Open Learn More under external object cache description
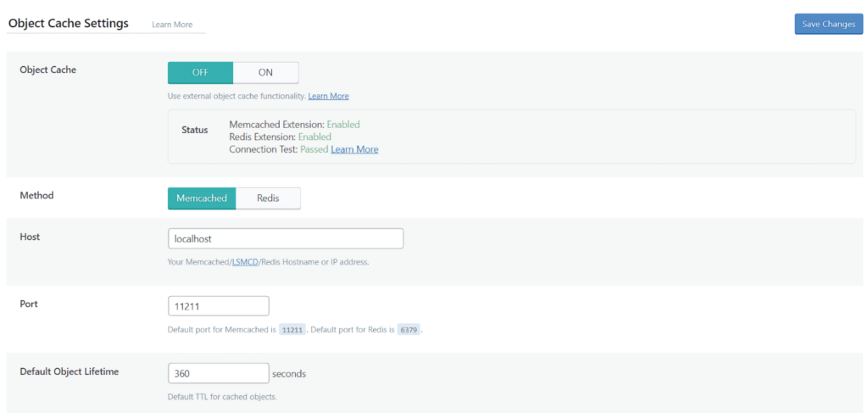The width and height of the screenshot is (868, 413). point(328,96)
